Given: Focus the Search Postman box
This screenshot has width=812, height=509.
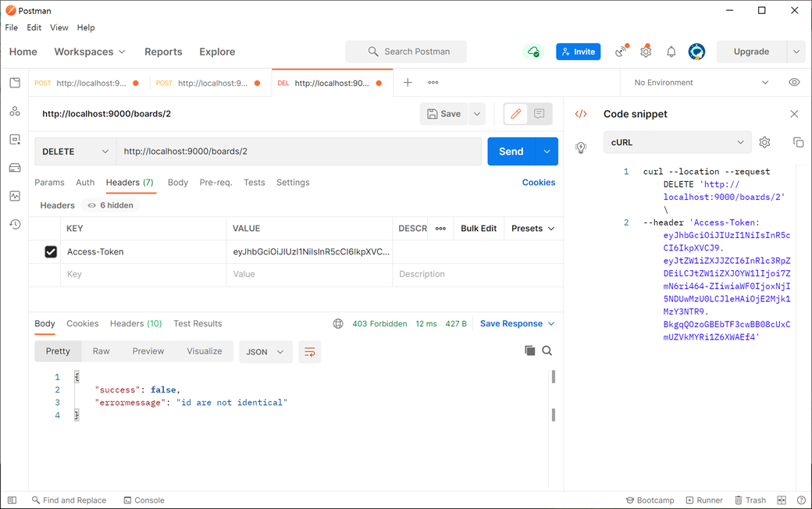Looking at the screenshot, I should click(406, 52).
